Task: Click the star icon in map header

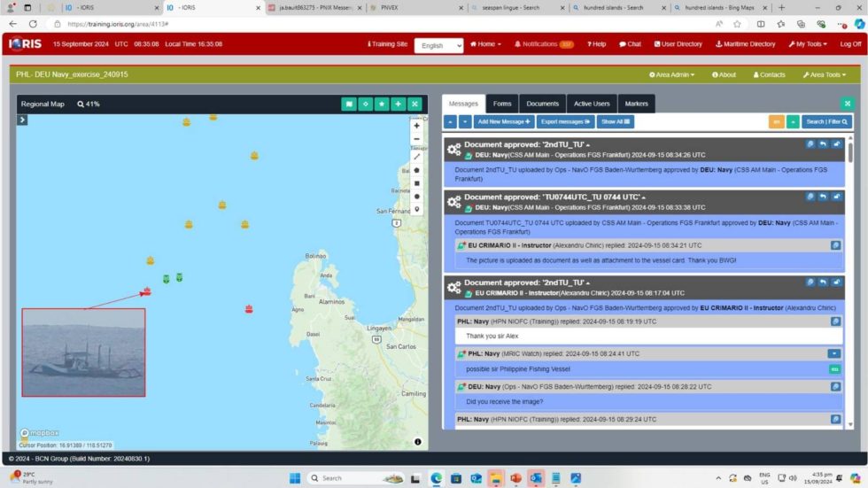Action: pos(382,104)
